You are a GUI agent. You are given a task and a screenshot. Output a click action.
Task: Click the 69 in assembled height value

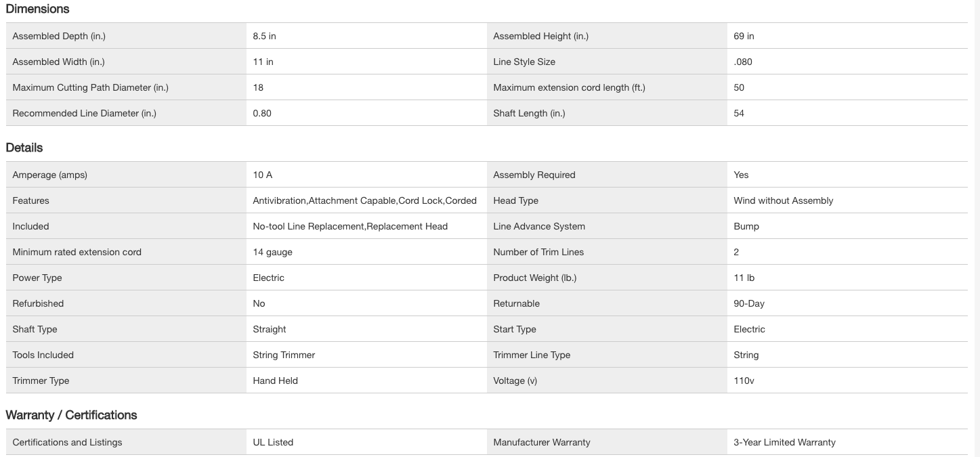[744, 36]
